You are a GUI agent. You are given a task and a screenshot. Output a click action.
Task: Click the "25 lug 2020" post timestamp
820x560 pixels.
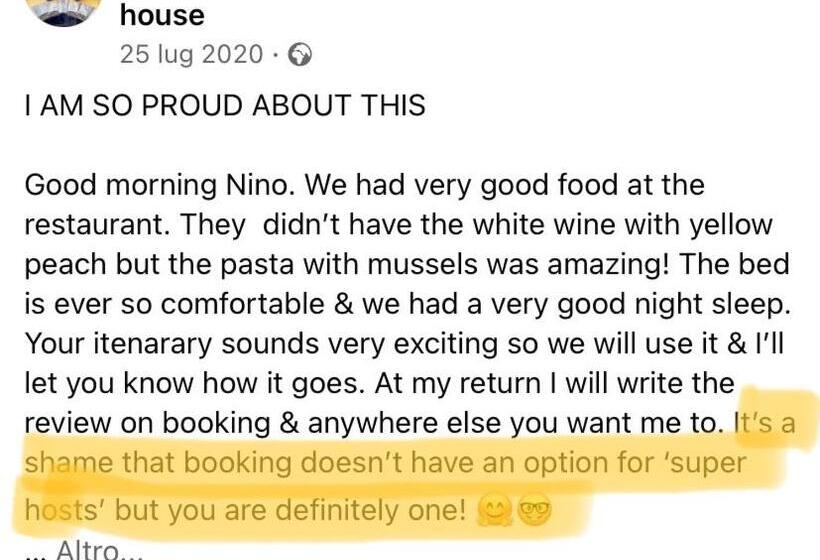pos(191,55)
